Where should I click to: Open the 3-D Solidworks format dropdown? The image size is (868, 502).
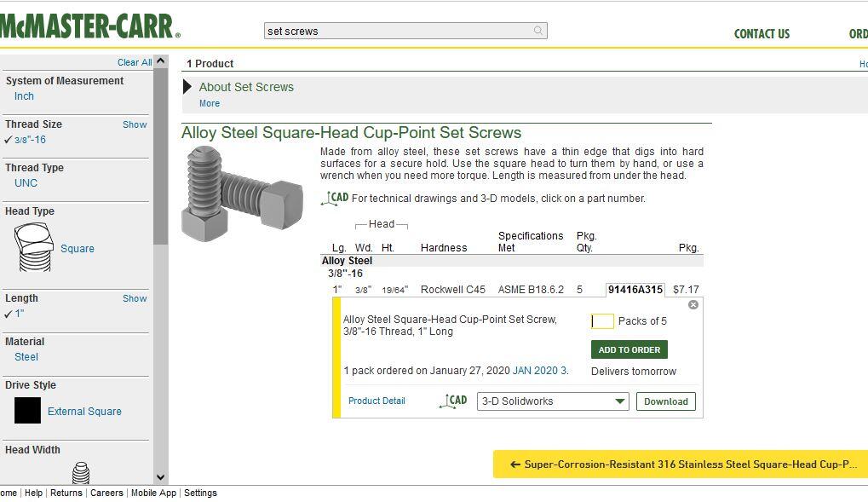(x=553, y=401)
